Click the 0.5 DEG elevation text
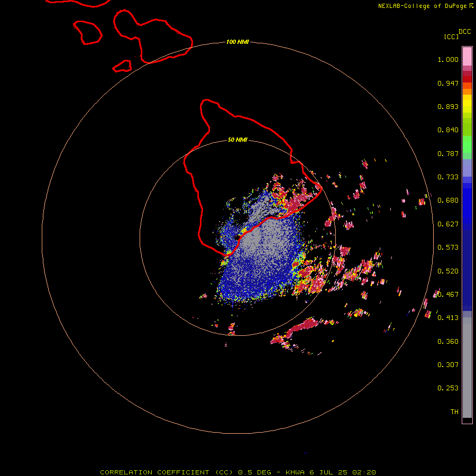The height and width of the screenshot is (476, 476). pos(254,472)
